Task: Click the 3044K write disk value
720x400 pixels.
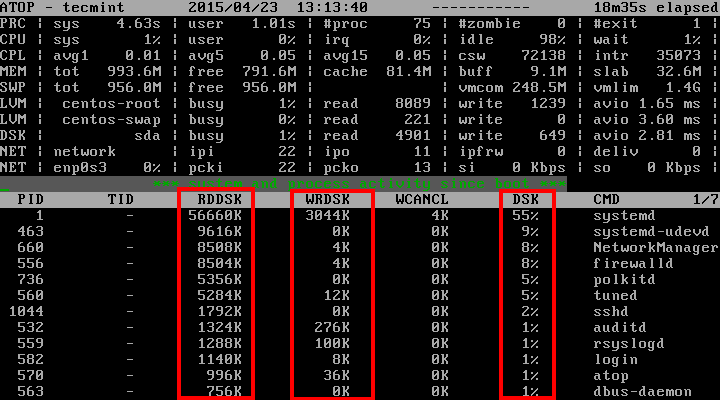Action: (x=328, y=215)
